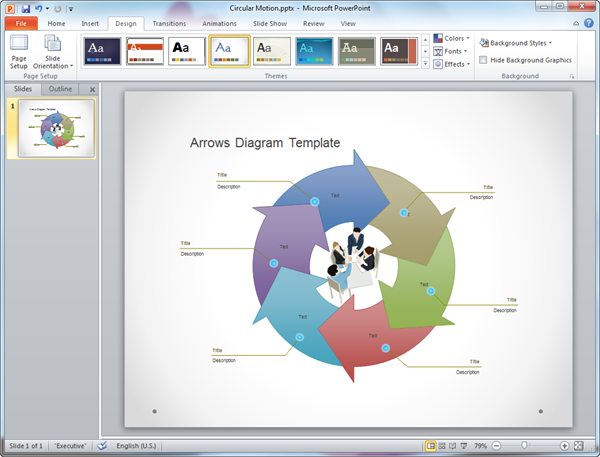Open the theme Colors dropdown
This screenshot has width=600, height=457.
[x=452, y=38]
